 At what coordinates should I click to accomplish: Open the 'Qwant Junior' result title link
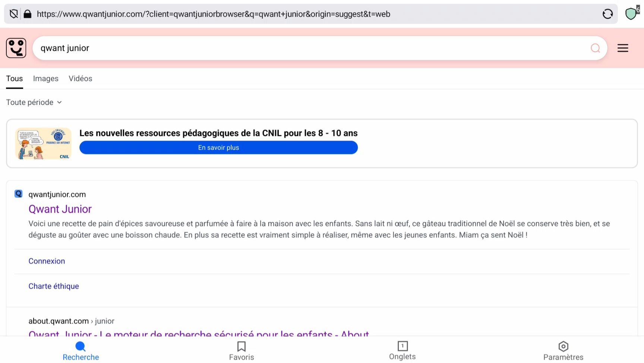tap(60, 209)
